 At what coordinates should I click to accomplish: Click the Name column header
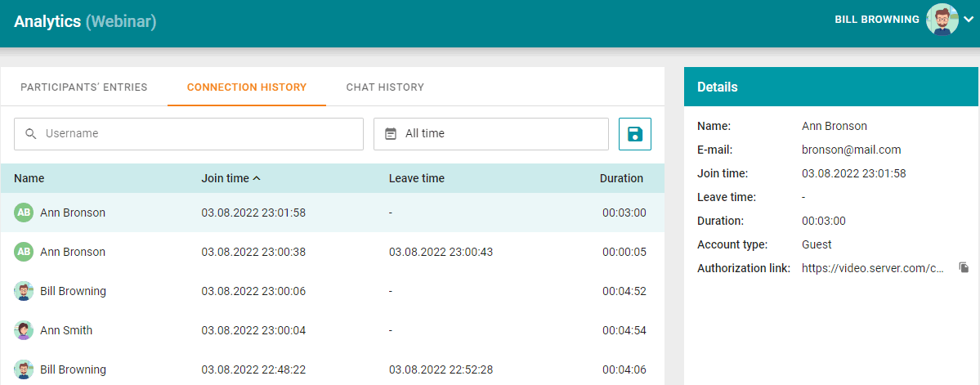pyautogui.click(x=29, y=178)
